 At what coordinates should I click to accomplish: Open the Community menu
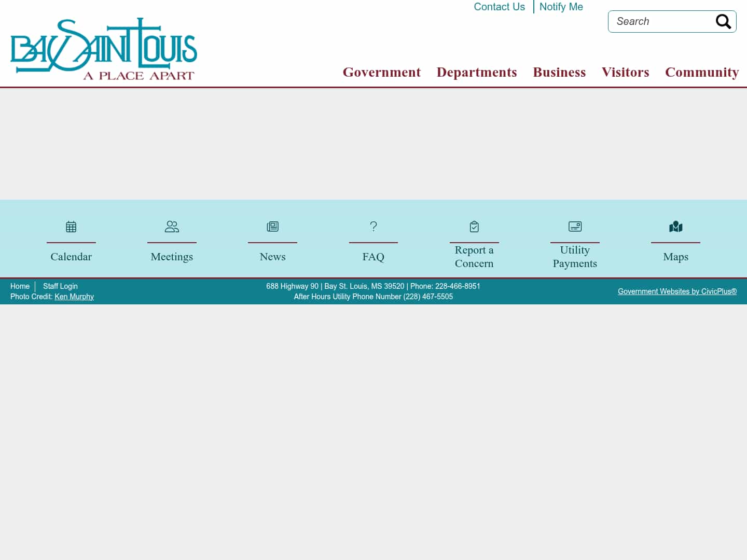coord(702,72)
